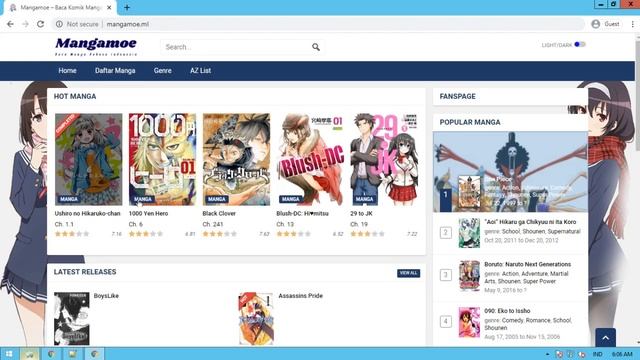Click the Assassins Pride title link
Screen dimensions: 640x360
coord(300,296)
